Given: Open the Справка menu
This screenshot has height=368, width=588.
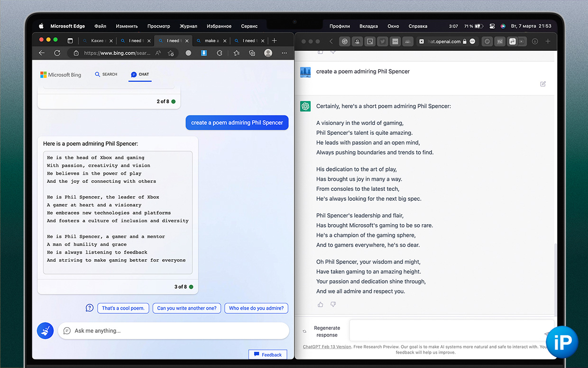Looking at the screenshot, I should tap(418, 26).
